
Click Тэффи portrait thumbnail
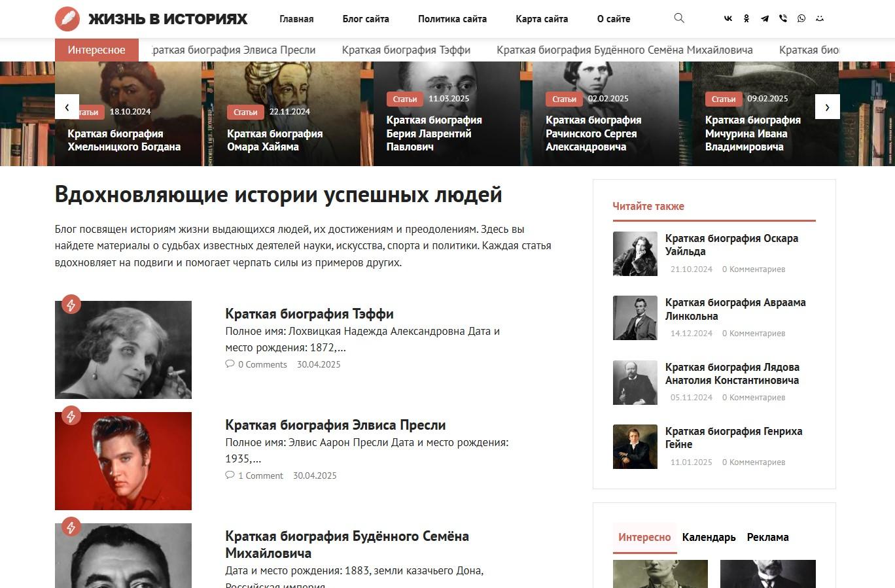click(x=123, y=350)
